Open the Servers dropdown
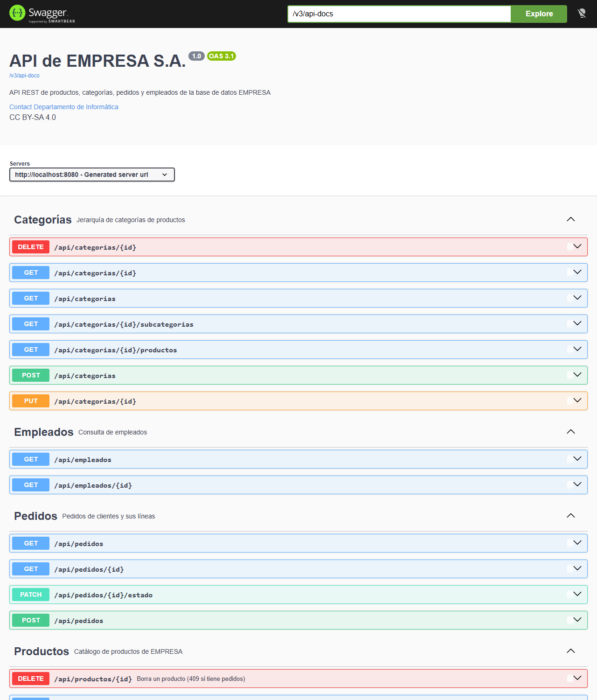597x700 pixels. [92, 175]
